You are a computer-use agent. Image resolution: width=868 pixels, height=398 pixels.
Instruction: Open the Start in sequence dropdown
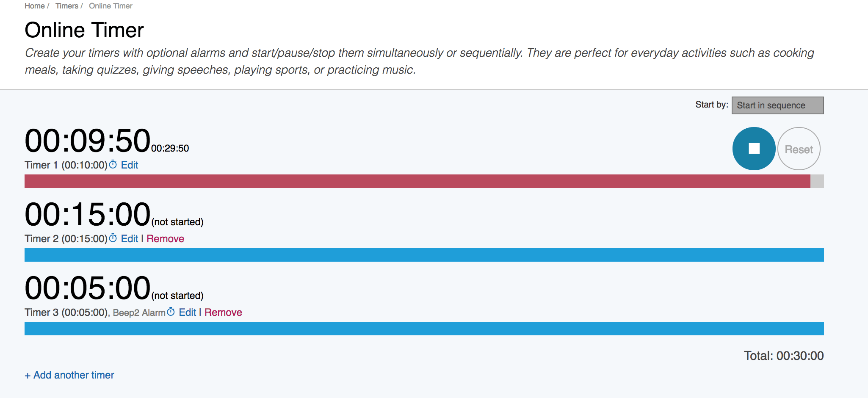[x=777, y=105]
